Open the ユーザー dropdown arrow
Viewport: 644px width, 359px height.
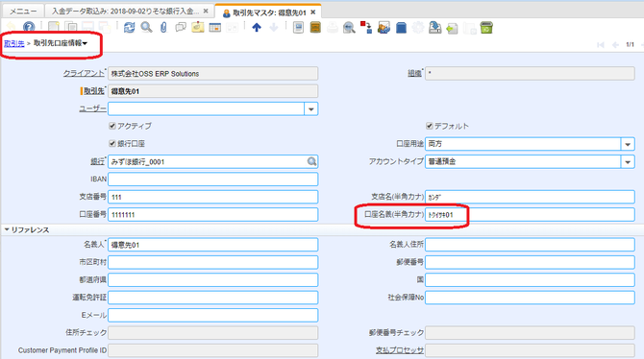(310, 108)
